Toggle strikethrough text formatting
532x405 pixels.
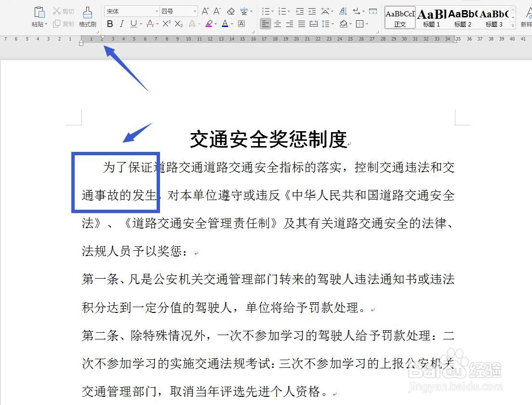pos(149,24)
